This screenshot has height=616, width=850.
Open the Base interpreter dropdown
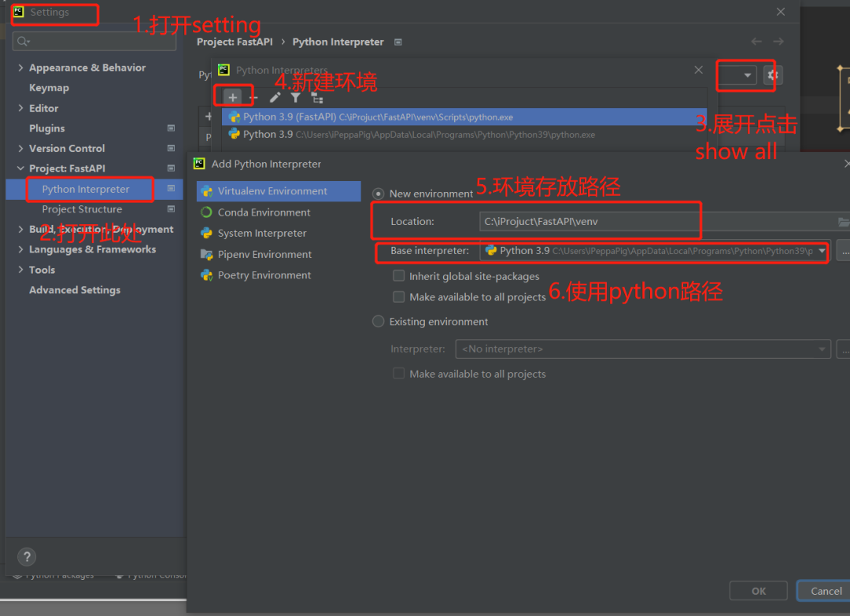(822, 251)
